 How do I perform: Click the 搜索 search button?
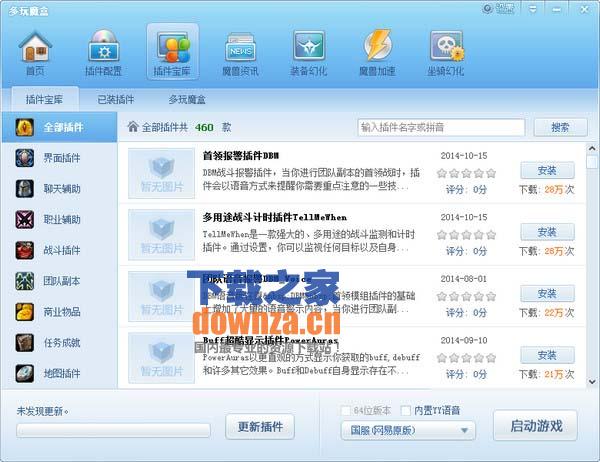coord(561,127)
